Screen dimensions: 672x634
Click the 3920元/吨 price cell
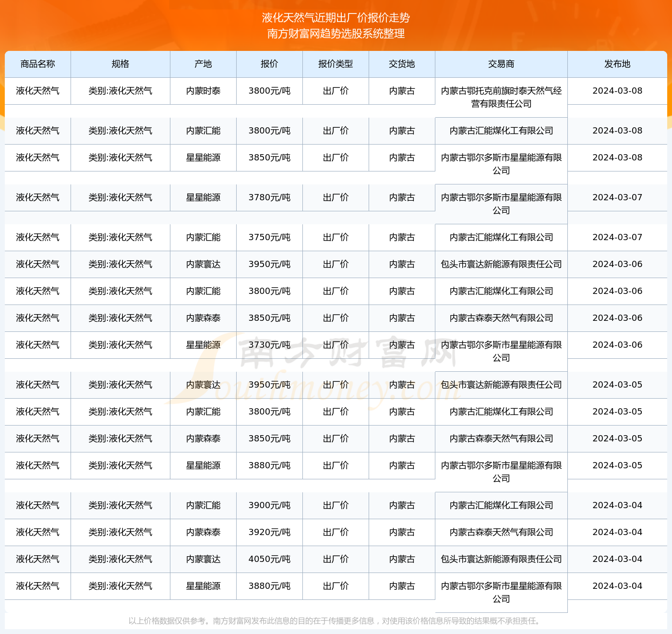(x=270, y=532)
